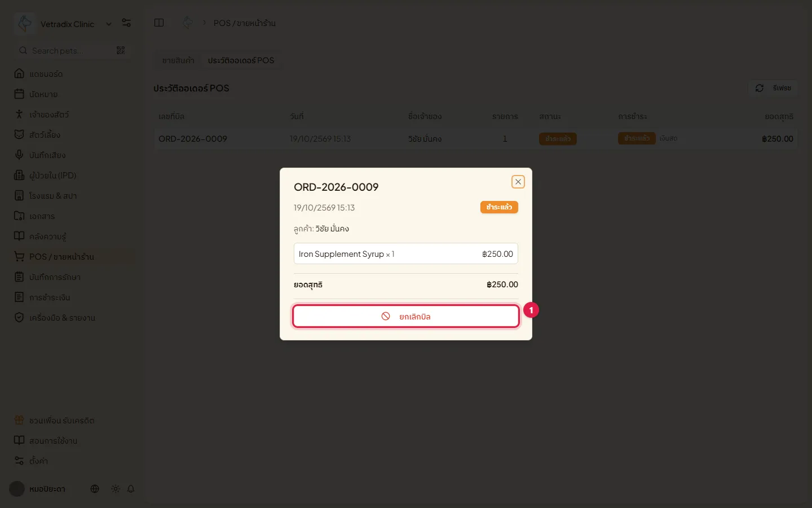Screen dimensions: 812x508
Task: Click the clinic logo breadcrumb icon
Action: point(188,23)
